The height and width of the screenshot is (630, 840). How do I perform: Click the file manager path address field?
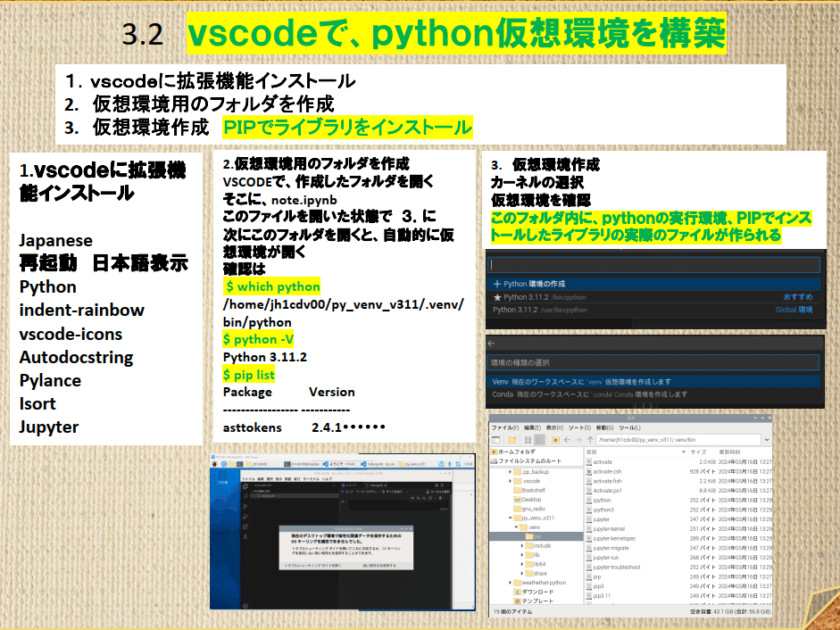678,440
